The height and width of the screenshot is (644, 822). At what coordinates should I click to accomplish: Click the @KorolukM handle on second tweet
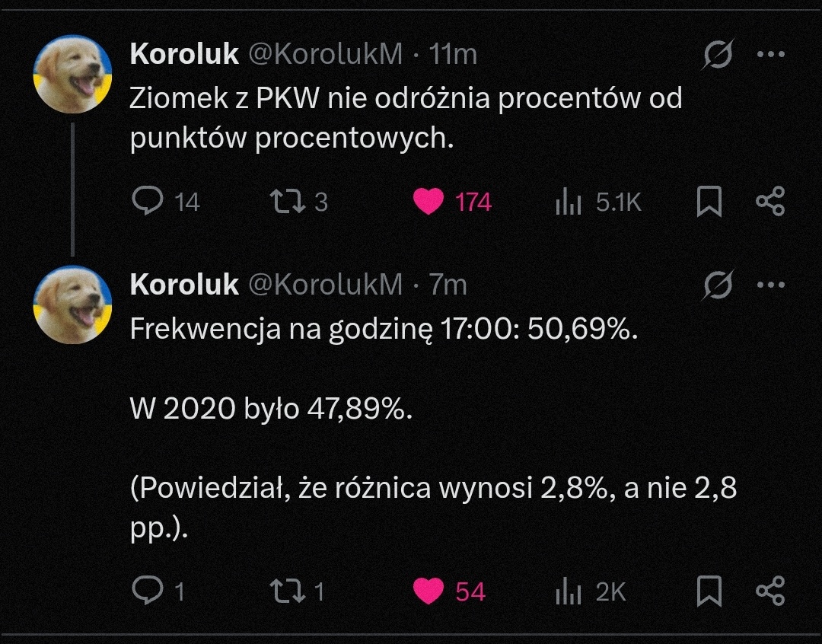point(326,285)
